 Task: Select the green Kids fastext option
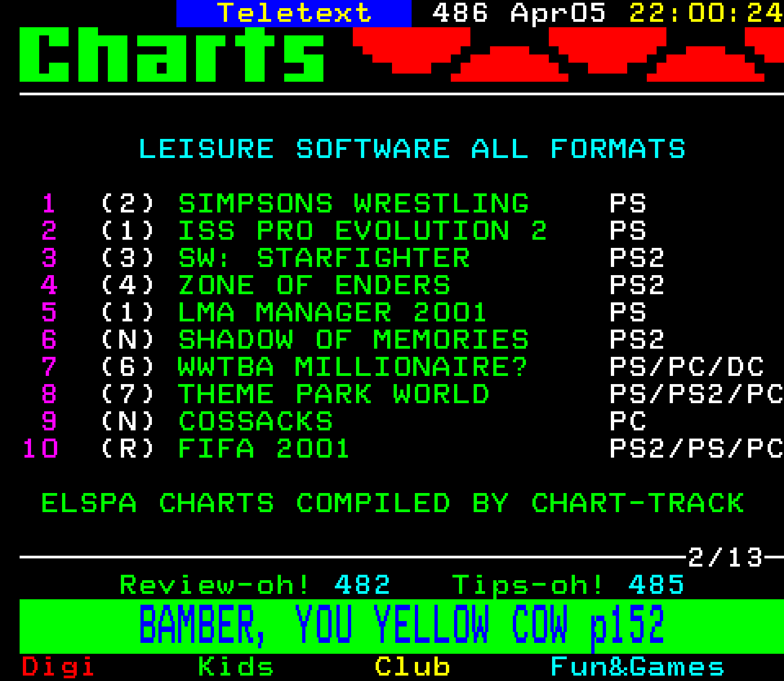tap(235, 666)
